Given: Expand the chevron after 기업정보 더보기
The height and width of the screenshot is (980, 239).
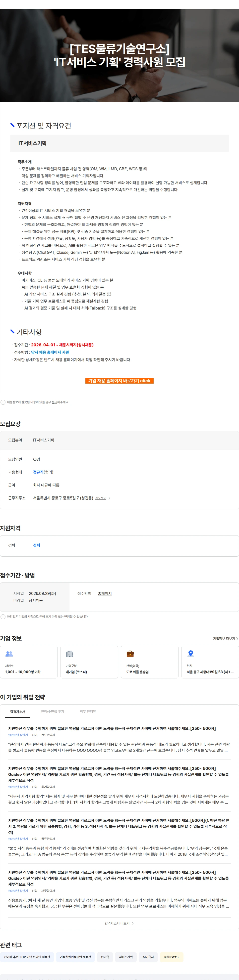Looking at the screenshot, I should point(237,639).
